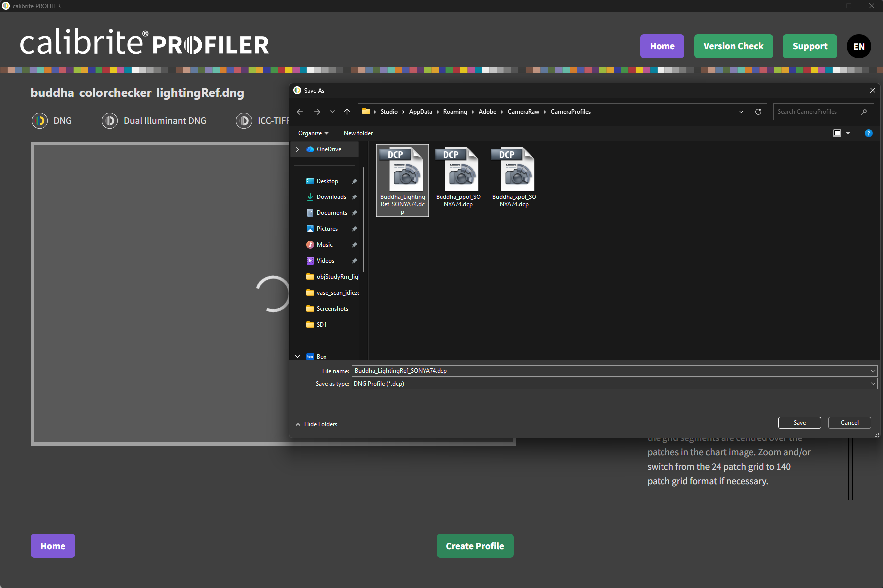Open the Music quick access folder

pos(324,245)
